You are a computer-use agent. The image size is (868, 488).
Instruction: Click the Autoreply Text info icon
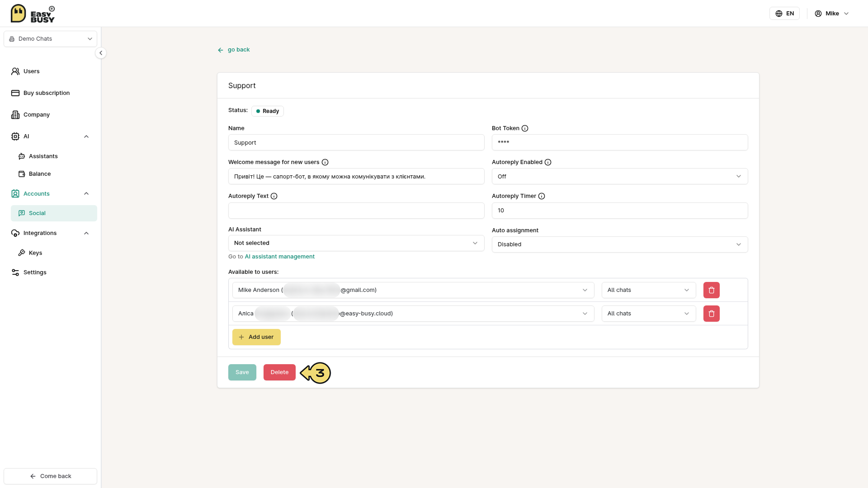click(274, 196)
